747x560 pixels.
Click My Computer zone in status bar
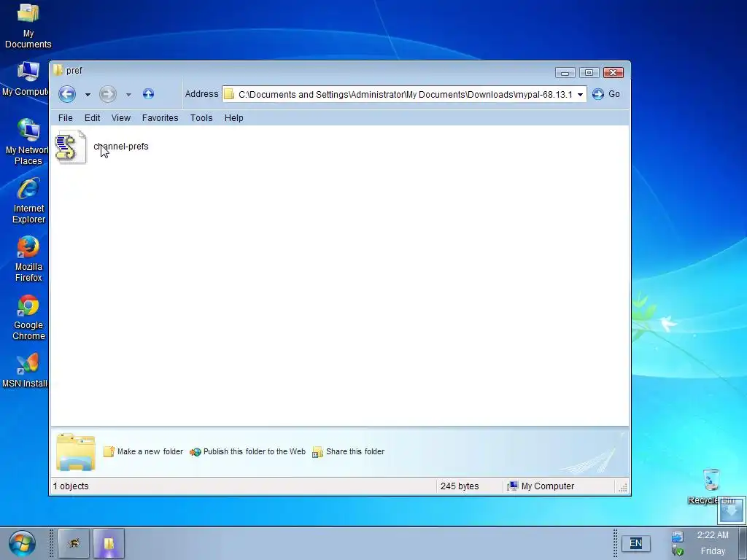click(541, 486)
